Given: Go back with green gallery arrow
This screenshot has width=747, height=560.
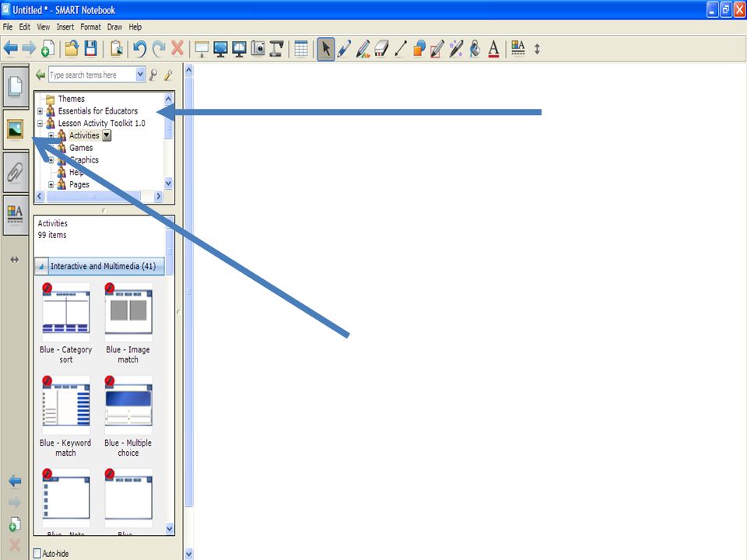Looking at the screenshot, I should click(40, 75).
